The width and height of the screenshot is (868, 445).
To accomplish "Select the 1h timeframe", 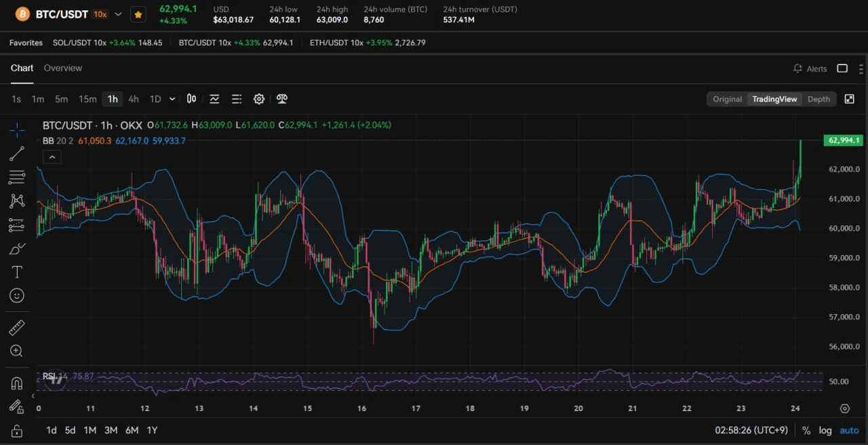I will (x=113, y=99).
